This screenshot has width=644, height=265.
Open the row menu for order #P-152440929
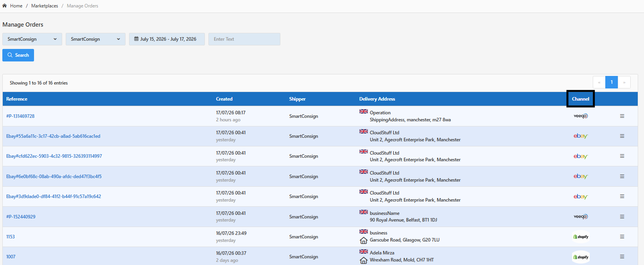[x=622, y=217]
